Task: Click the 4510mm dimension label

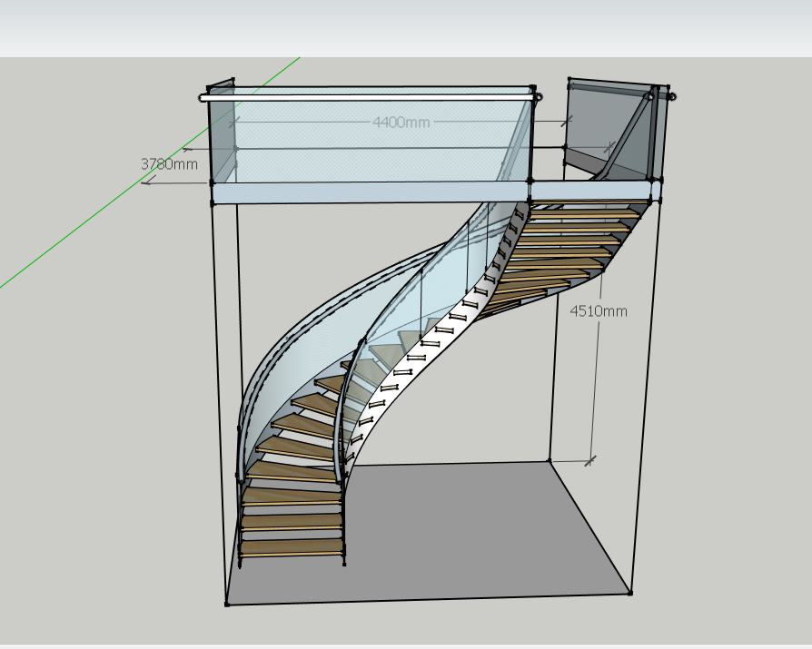Action: pos(599,311)
